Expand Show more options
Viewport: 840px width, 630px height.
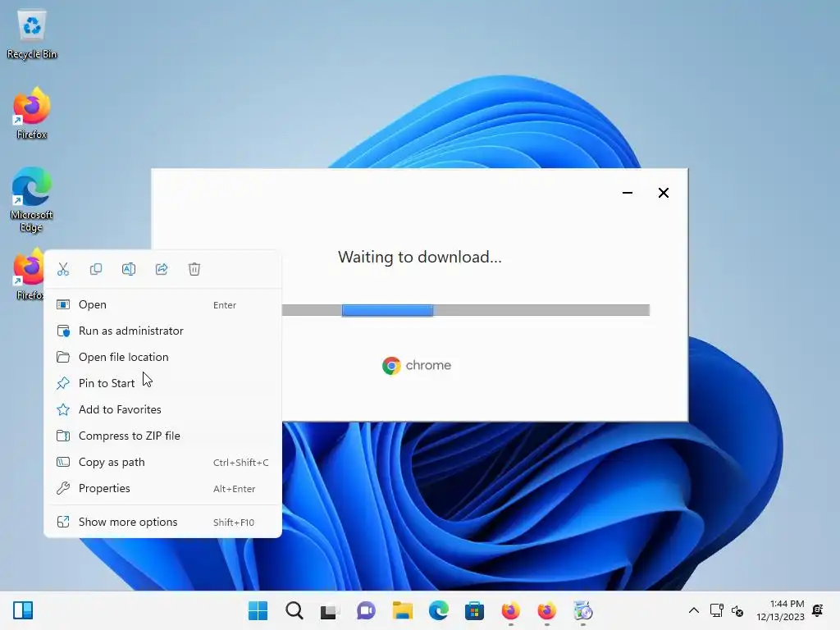point(163,523)
